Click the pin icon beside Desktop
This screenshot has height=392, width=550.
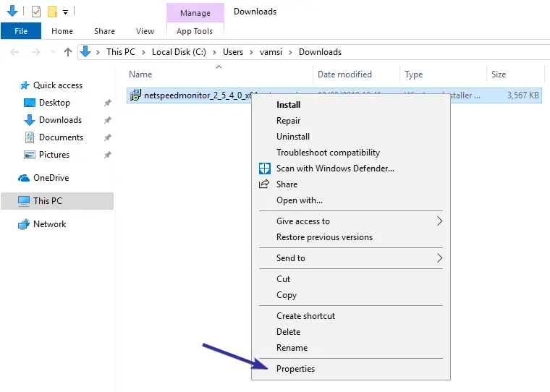pyautogui.click(x=107, y=103)
